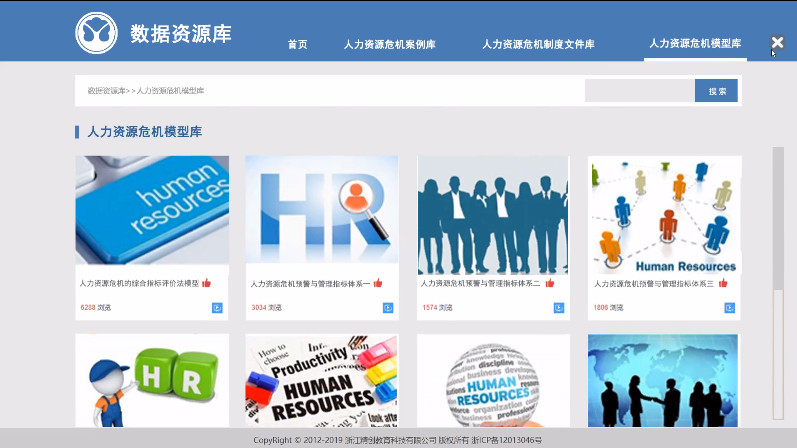This screenshot has width=797, height=448.
Task: Open the 人力资源危机案例库 tab
Action: tap(390, 45)
